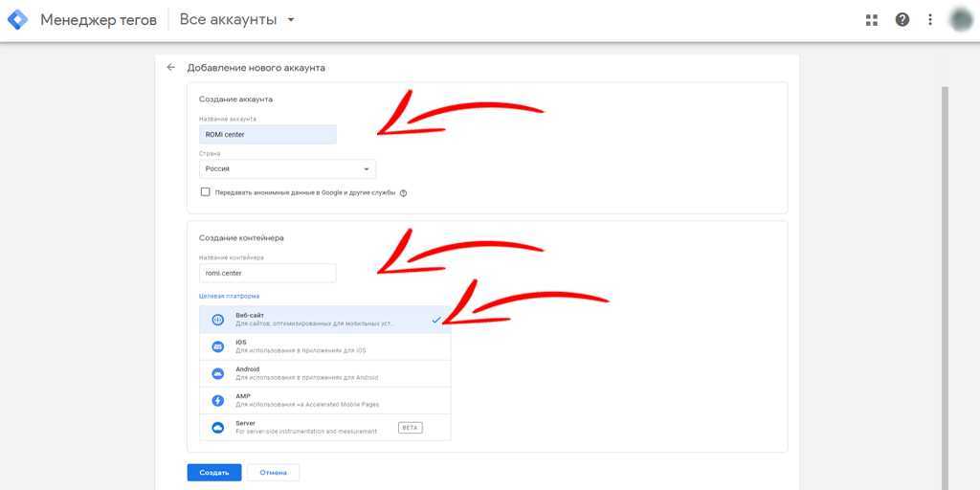Open the Help question mark icon
Screen dimensions: 980x490
click(902, 20)
